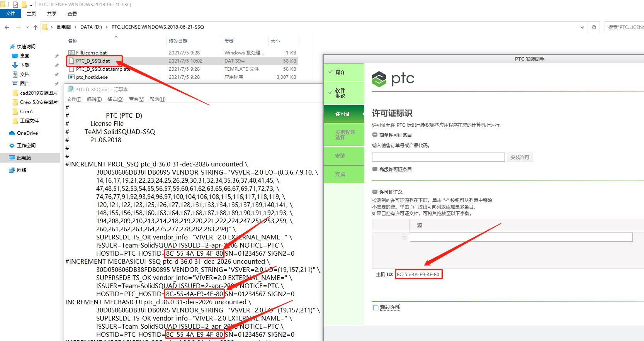Remove license source with minus button
Image resolution: width=644 pixels, height=341 pixels.
404,237
